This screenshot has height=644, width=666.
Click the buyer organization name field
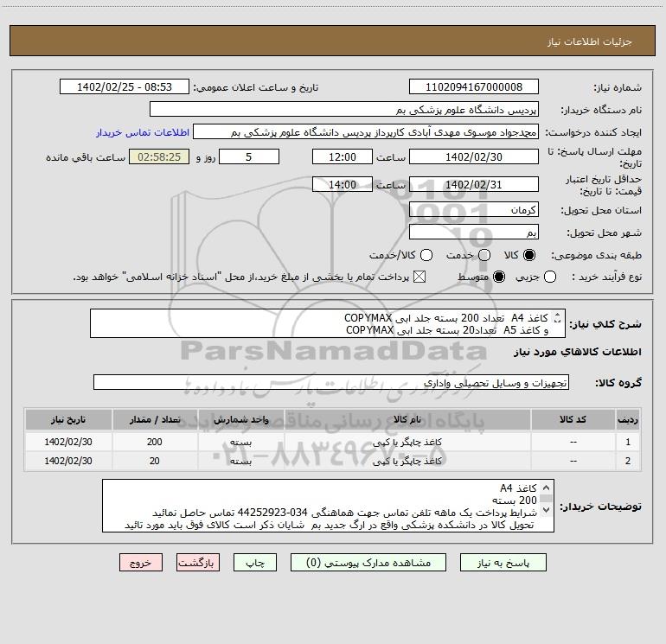[x=344, y=109]
